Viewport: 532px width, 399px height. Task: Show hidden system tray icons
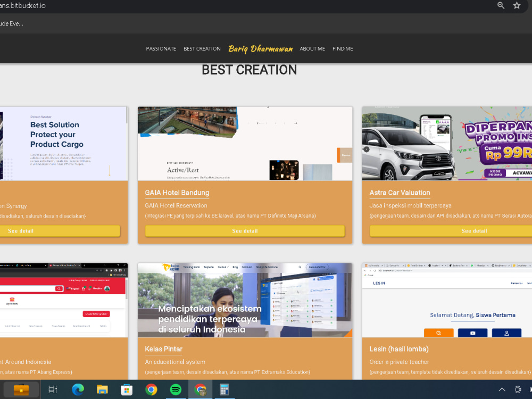coord(502,389)
